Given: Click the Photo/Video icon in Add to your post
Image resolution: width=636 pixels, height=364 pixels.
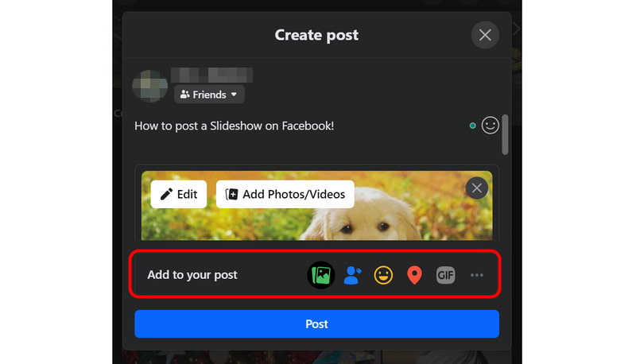Looking at the screenshot, I should click(321, 275).
